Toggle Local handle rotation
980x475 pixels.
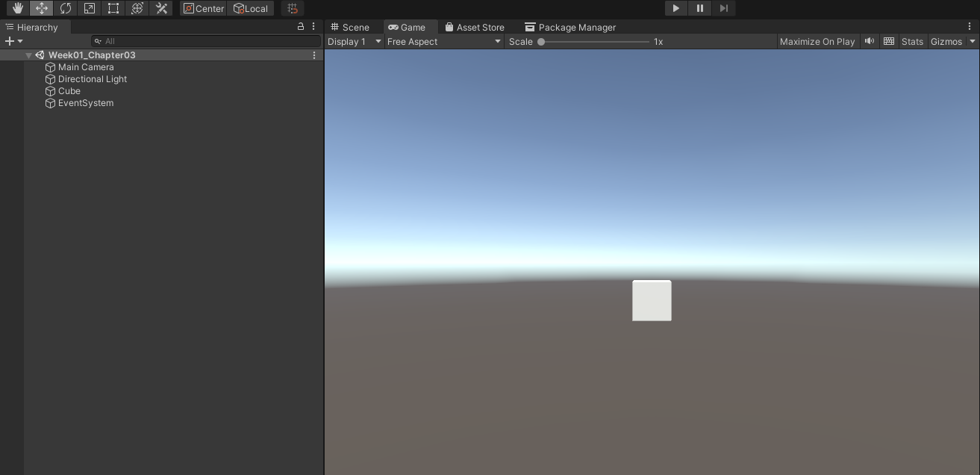pyautogui.click(x=250, y=8)
